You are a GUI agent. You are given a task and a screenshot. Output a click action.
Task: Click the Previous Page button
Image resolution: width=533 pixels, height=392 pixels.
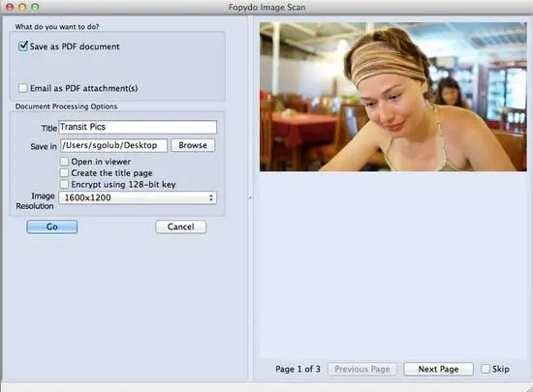pyautogui.click(x=362, y=369)
